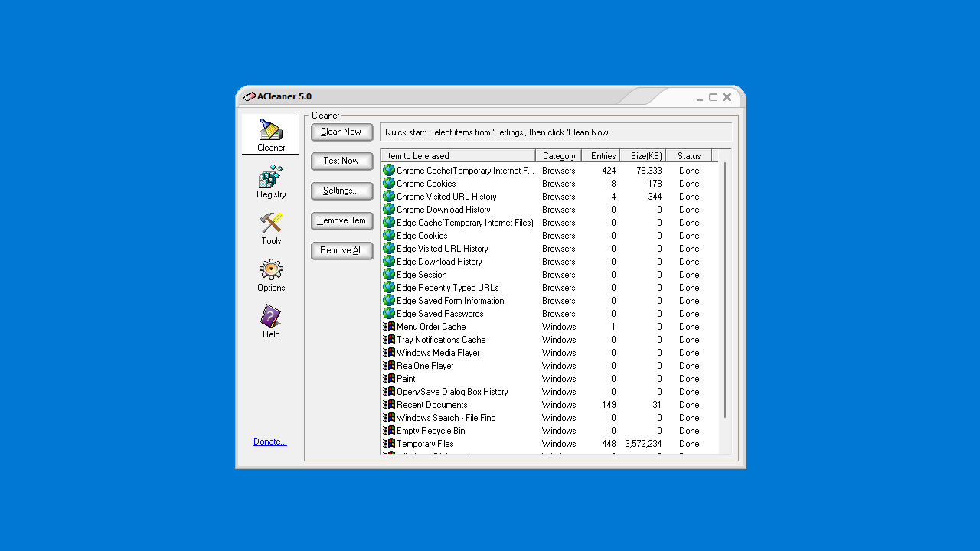Follow the Donate... link
Image resolution: width=980 pixels, height=551 pixels.
coord(270,442)
